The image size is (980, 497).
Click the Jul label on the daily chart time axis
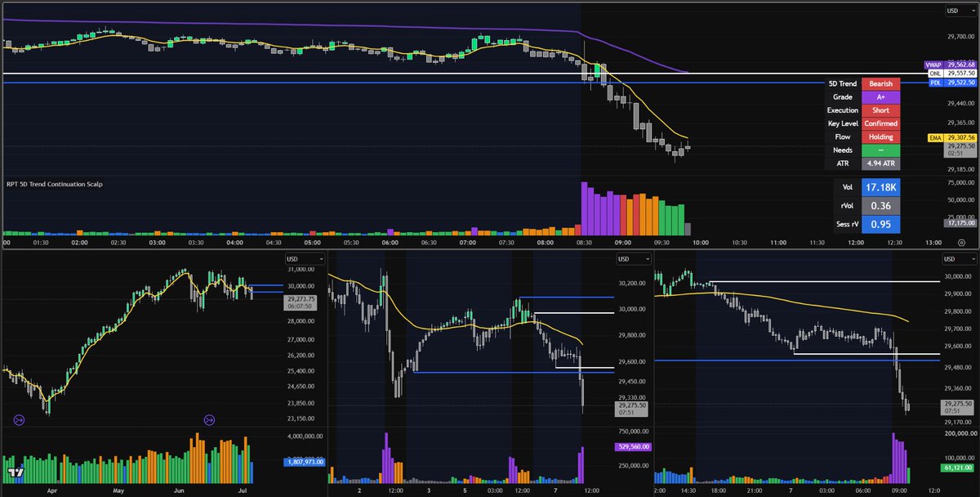tap(242, 493)
